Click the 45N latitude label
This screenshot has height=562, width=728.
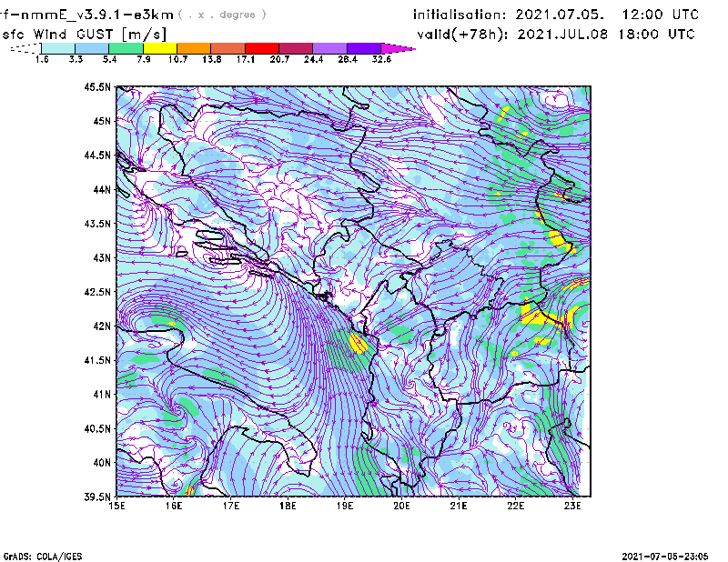(102, 121)
